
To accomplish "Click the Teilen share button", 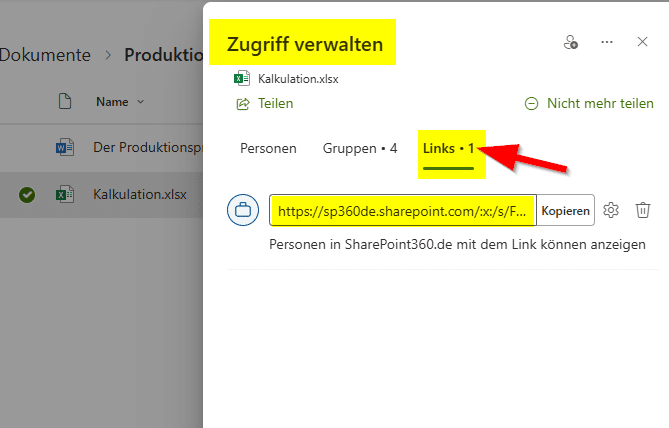I will point(265,103).
